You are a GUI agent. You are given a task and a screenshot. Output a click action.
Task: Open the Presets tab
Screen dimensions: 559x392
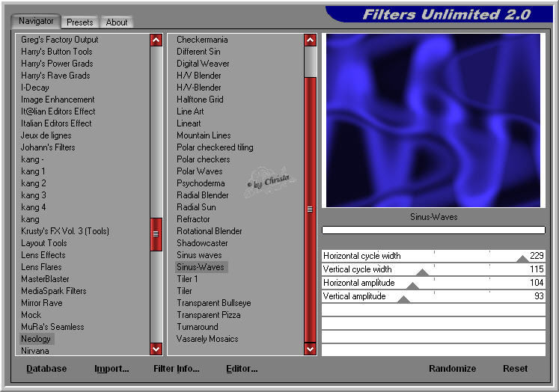pyautogui.click(x=80, y=22)
